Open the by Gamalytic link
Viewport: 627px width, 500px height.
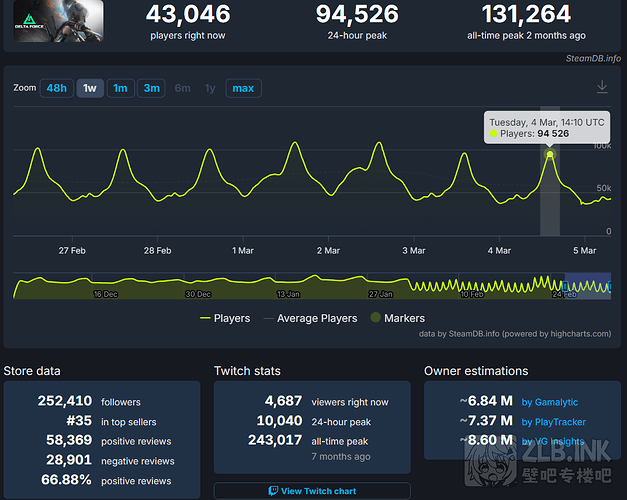[550, 402]
